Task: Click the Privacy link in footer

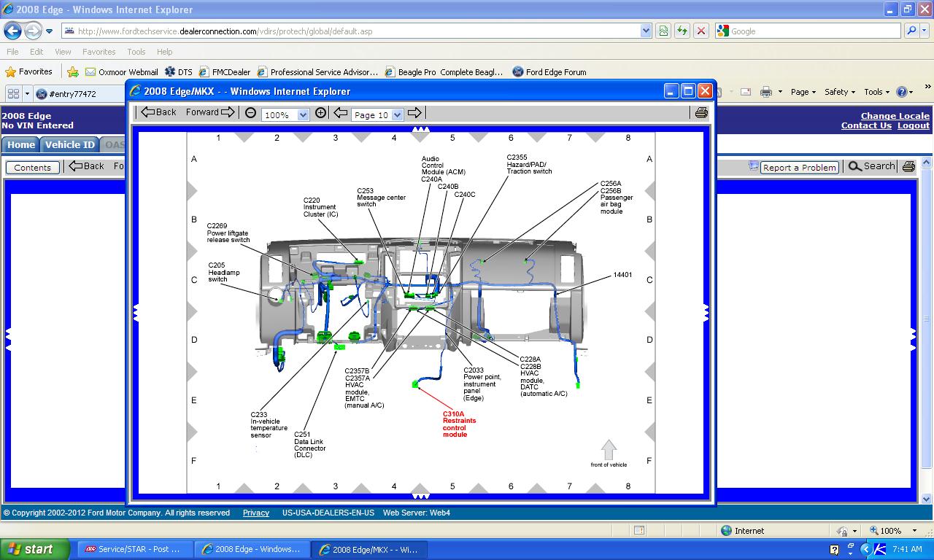Action: (x=256, y=513)
